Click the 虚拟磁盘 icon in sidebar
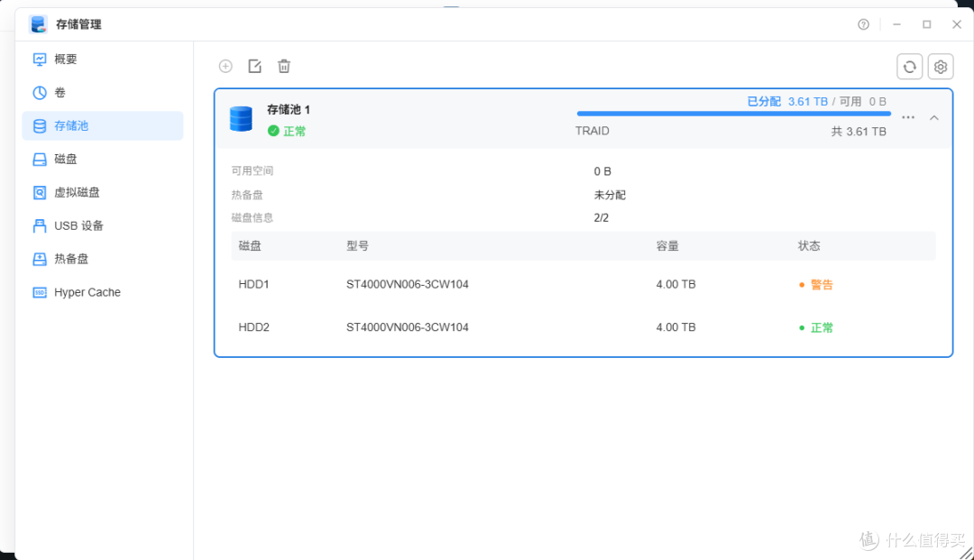The height and width of the screenshot is (560, 974). coord(40,192)
